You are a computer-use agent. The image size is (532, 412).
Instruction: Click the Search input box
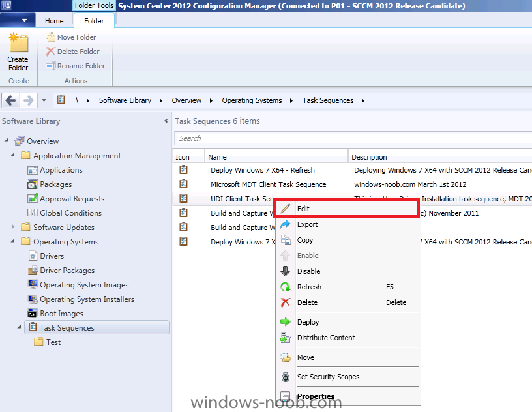pos(353,138)
